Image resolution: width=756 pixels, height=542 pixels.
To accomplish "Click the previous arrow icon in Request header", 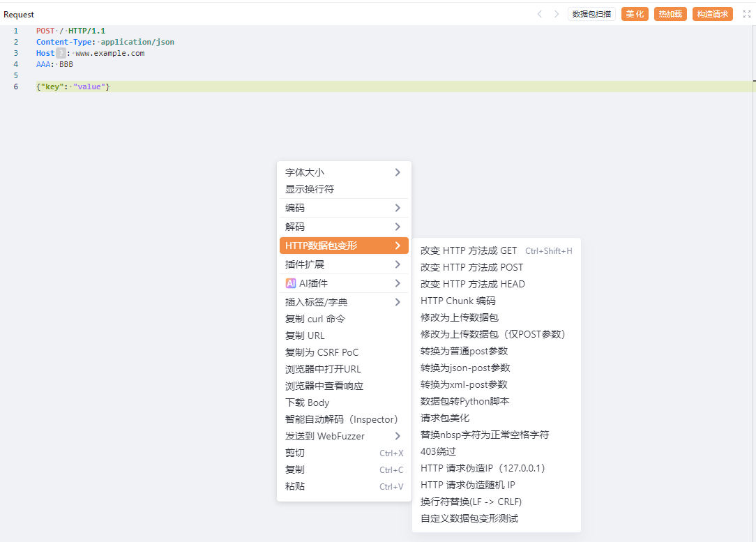I will click(539, 14).
